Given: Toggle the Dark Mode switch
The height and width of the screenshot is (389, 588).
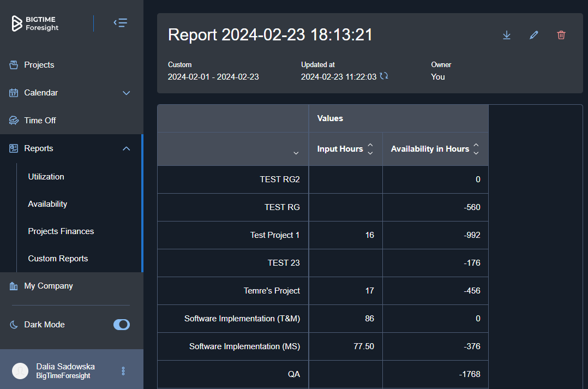Looking at the screenshot, I should pyautogui.click(x=122, y=325).
